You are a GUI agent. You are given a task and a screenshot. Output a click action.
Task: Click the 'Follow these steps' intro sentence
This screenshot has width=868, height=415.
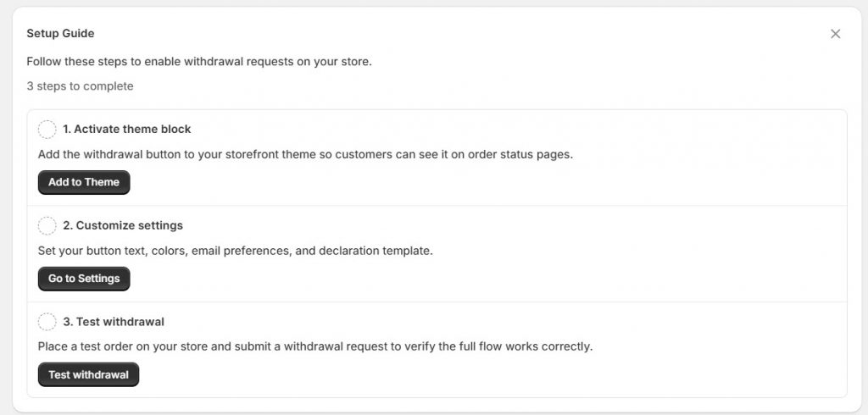198,62
